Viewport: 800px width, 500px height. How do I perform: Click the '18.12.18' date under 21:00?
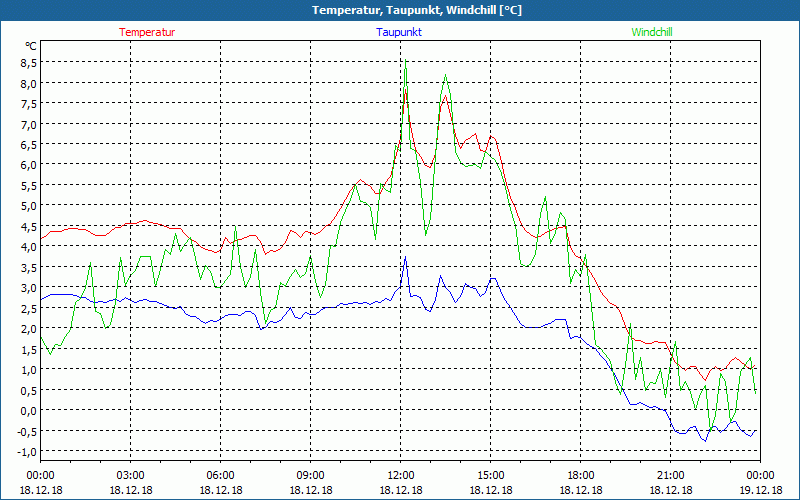click(670, 490)
